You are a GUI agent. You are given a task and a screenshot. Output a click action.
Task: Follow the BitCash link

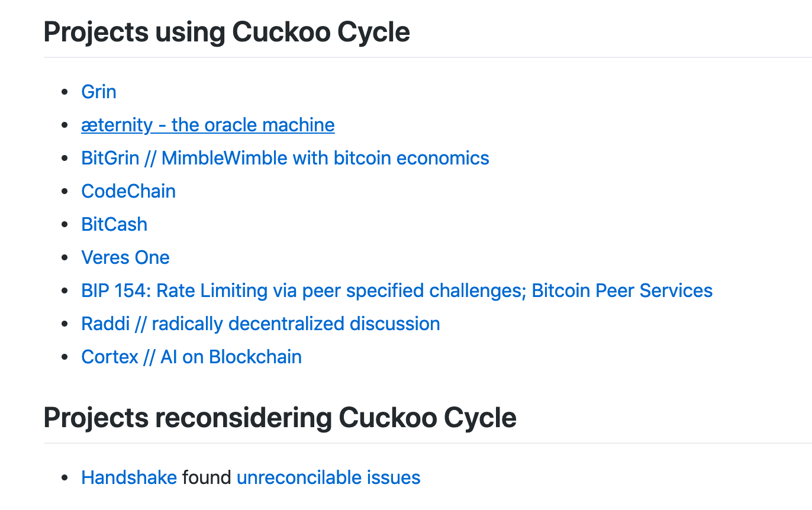click(x=114, y=224)
